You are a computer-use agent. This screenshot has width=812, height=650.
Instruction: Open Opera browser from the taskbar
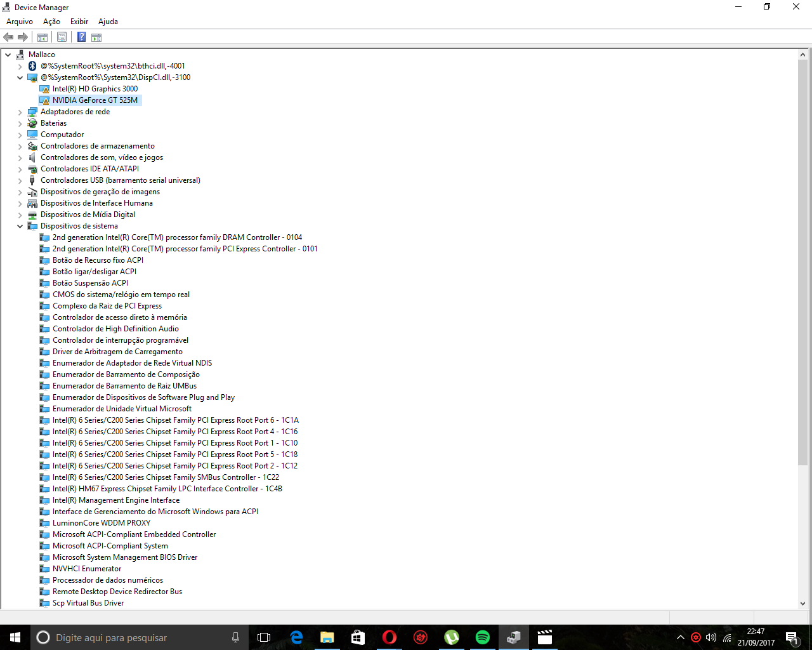(390, 637)
